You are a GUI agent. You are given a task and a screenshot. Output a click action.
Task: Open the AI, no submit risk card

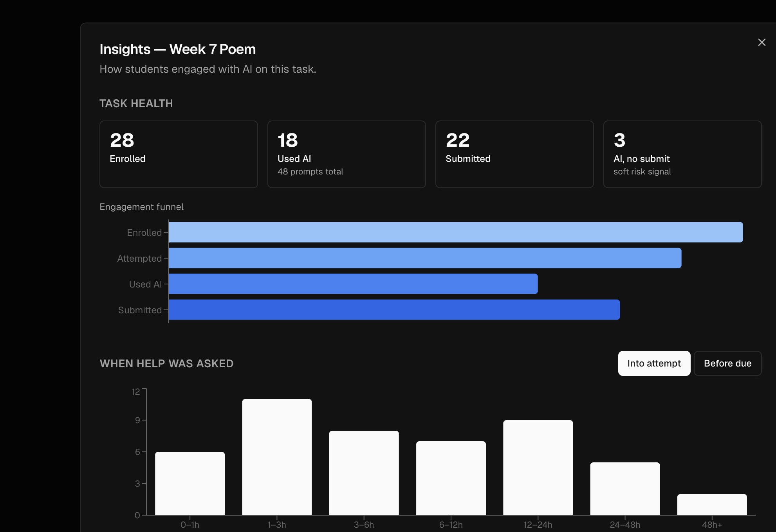[x=682, y=154]
